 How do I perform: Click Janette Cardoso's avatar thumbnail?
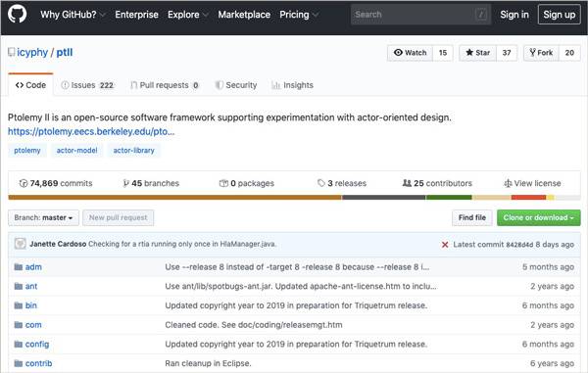(20, 244)
